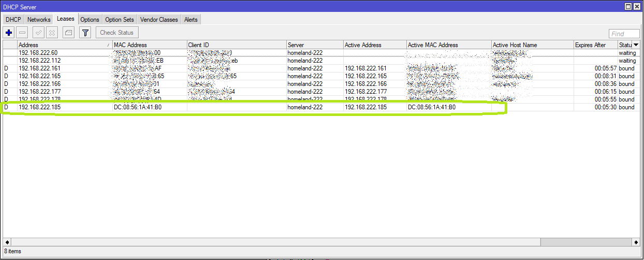Click bound status in the 192.168.222.185 row
This screenshot has width=644, height=260.
pos(626,107)
